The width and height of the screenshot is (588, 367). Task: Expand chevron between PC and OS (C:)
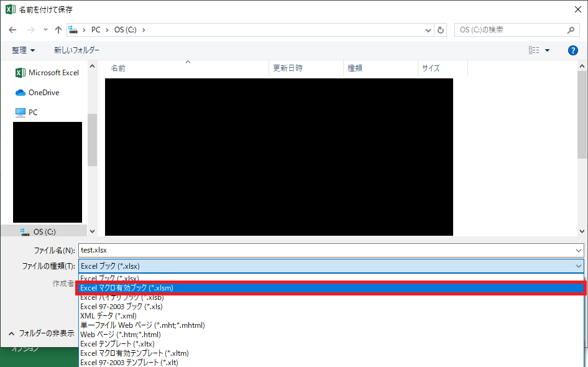pos(107,30)
